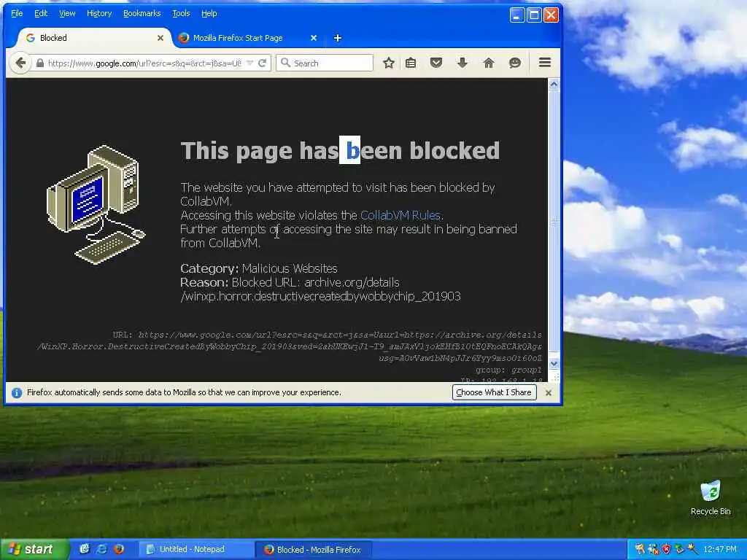Follow the CollabVM Rules link
This screenshot has width=747, height=560.
400,215
